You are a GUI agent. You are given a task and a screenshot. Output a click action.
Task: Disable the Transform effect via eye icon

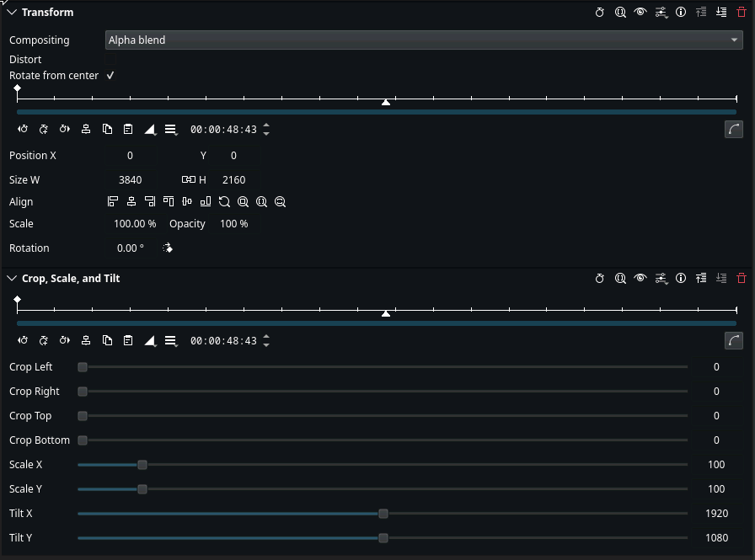(640, 12)
